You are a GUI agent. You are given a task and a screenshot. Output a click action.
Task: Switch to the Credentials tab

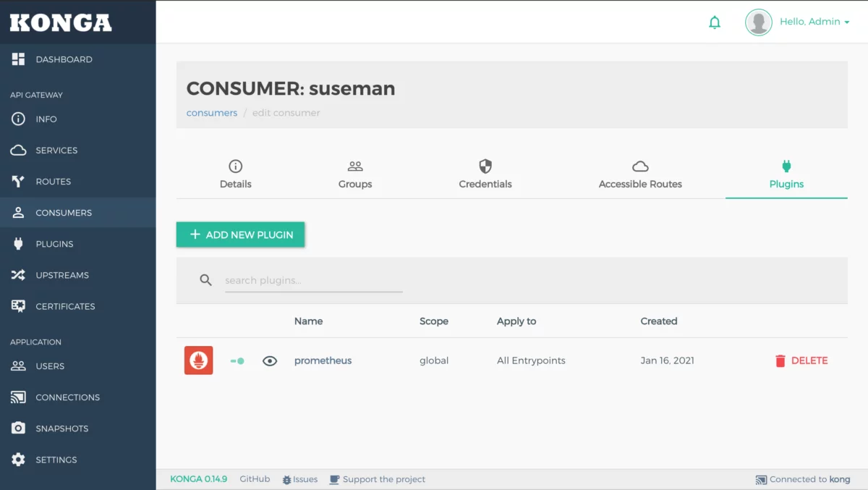485,174
